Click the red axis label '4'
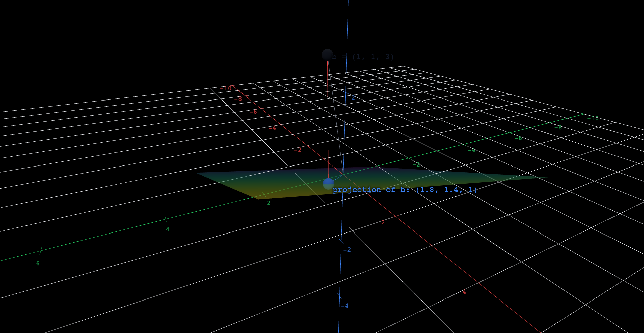The height and width of the screenshot is (333, 644). coord(464,292)
